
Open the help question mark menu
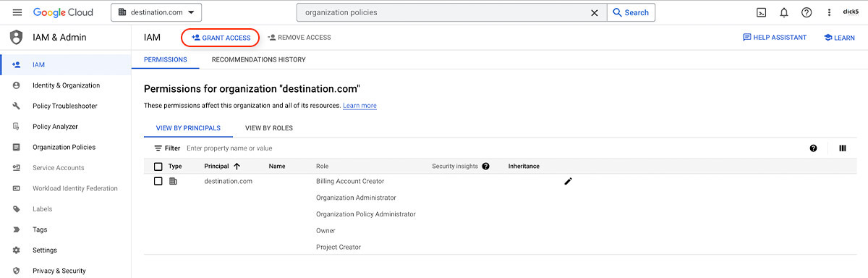tap(807, 12)
